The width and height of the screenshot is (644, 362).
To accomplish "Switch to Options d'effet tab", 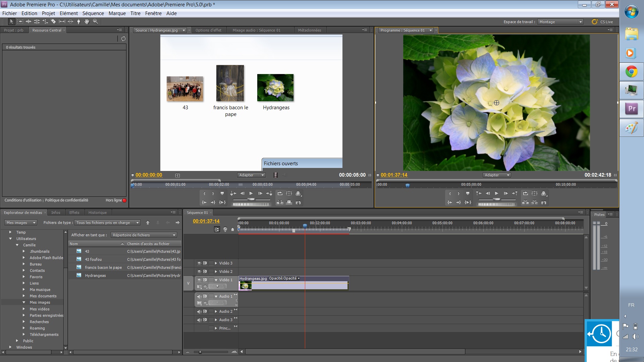I will click(208, 30).
